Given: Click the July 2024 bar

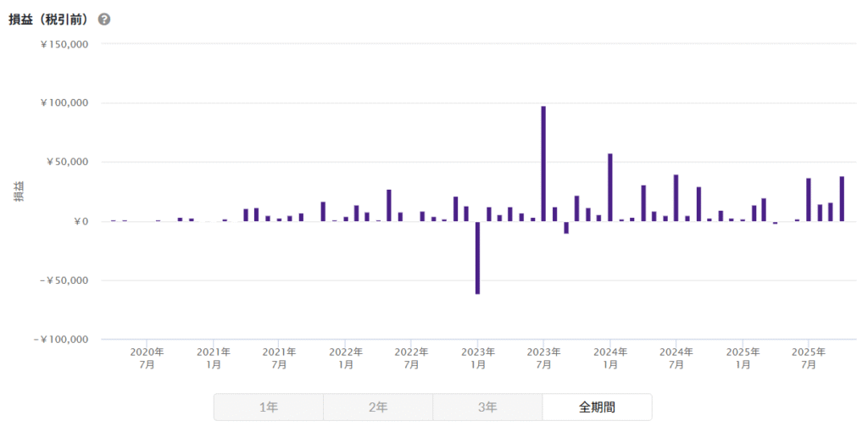Looking at the screenshot, I should coord(676,198).
